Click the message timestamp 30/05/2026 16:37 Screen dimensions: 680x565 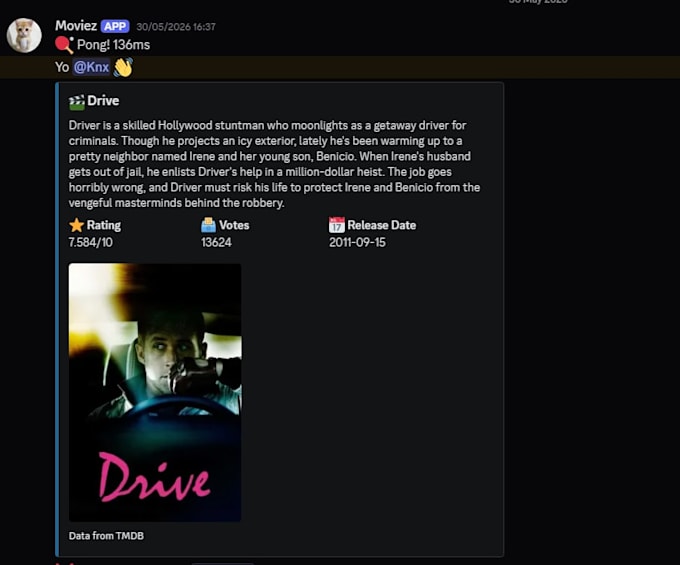[x=176, y=27]
